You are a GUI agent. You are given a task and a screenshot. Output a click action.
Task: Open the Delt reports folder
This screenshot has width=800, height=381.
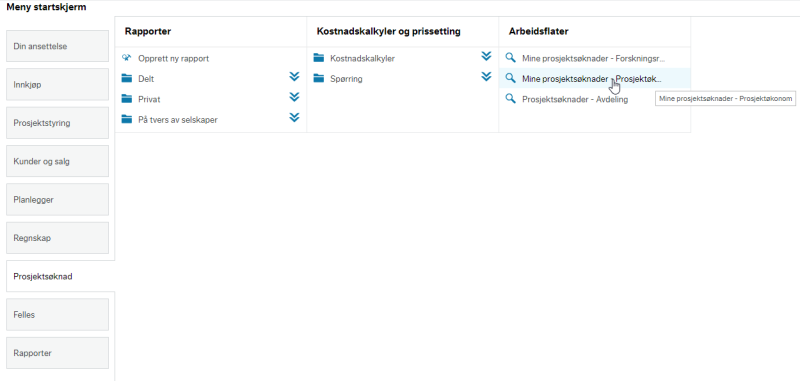tap(146, 79)
